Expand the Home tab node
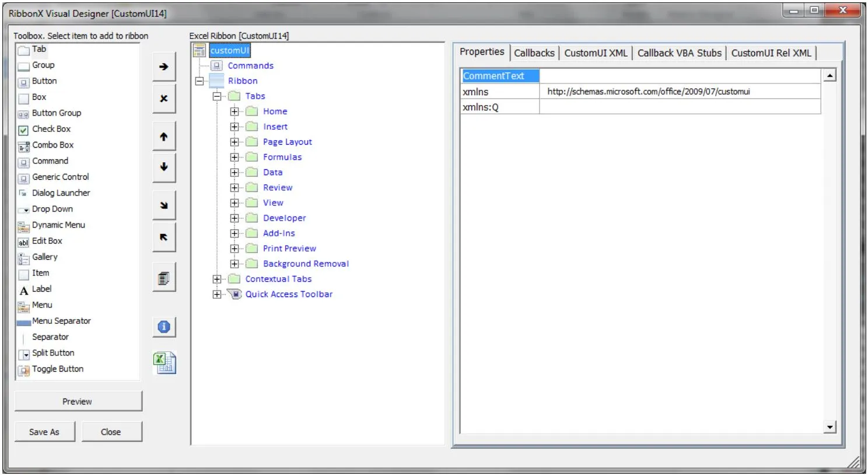This screenshot has width=868, height=475. click(235, 111)
